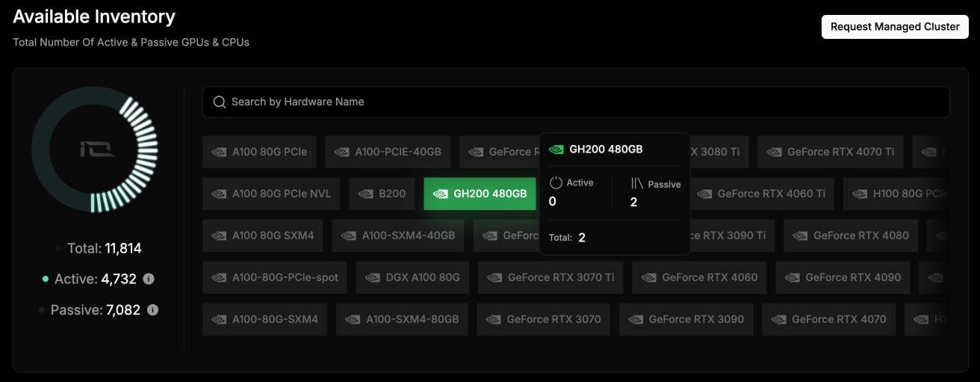
Task: Open the Active count info icon
Action: coord(149,279)
